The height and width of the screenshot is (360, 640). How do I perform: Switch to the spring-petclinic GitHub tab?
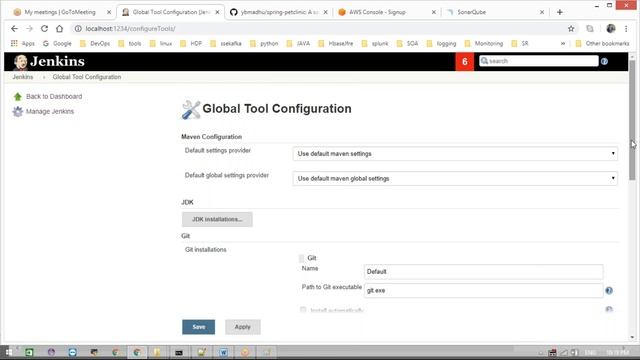tap(278, 12)
